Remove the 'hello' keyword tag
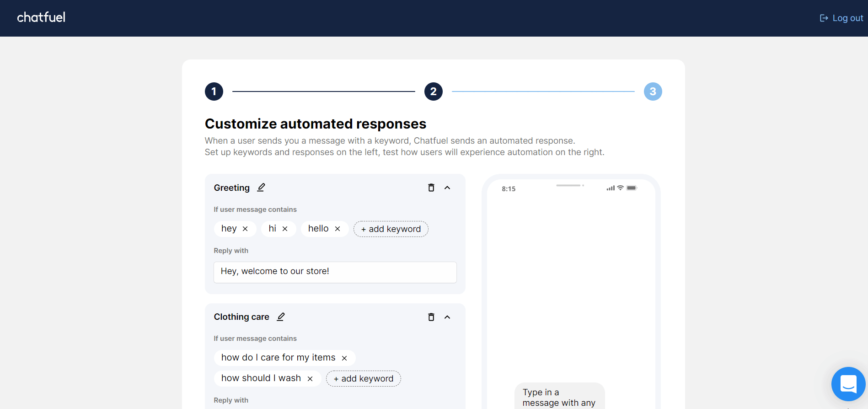868x409 pixels. [x=338, y=229]
